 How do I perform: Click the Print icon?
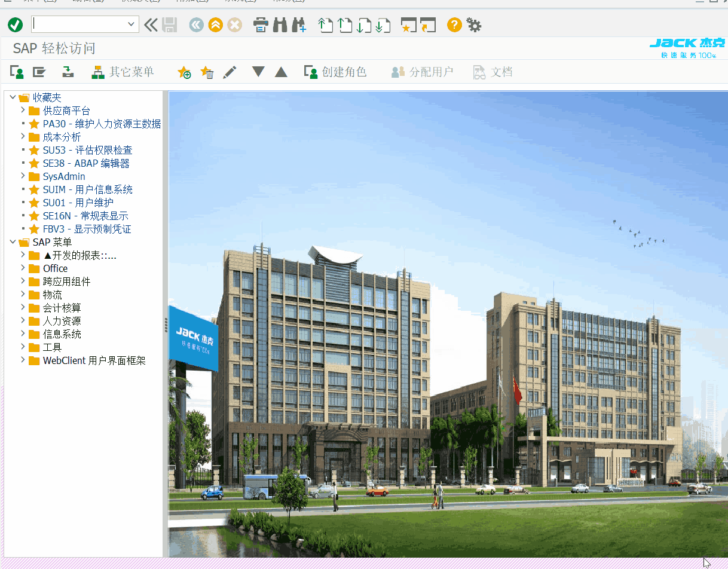[261, 25]
